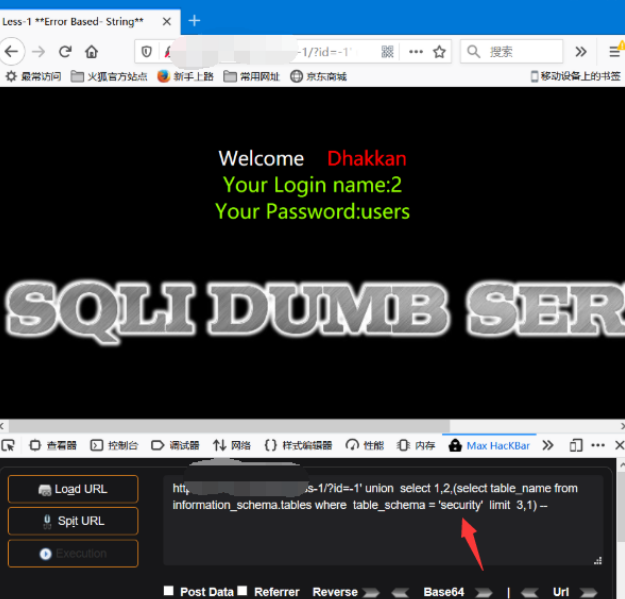Open 移动设备上的书签 folder
Image resolution: width=625 pixels, height=599 pixels.
576,76
